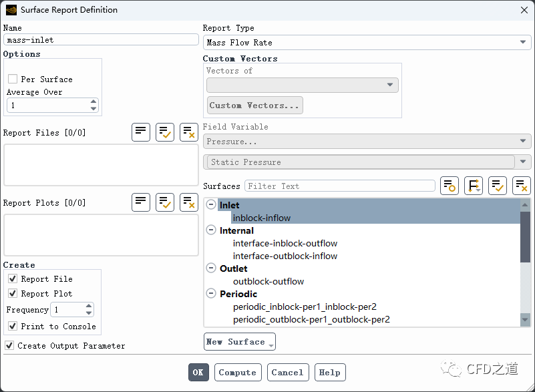Uncheck the Report Plot option
535x392 pixels.
13,293
